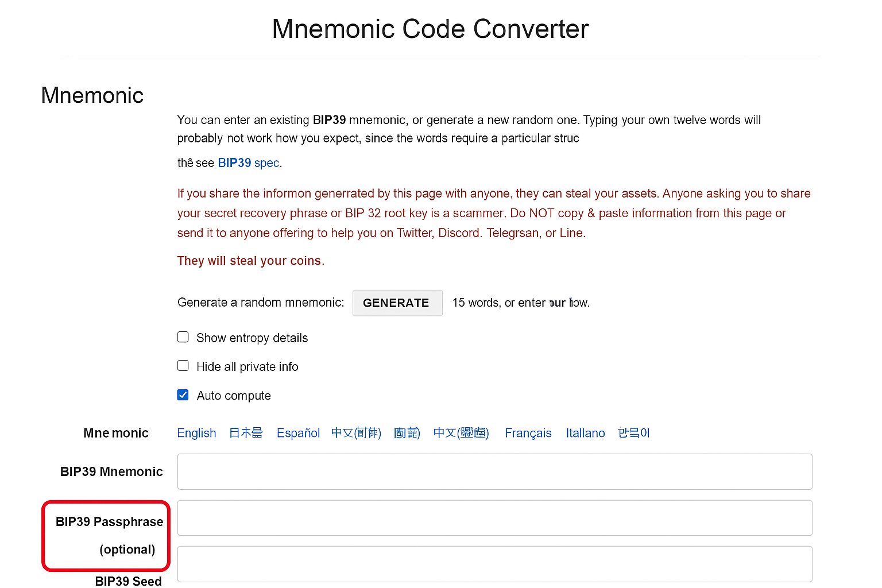The image size is (882, 588).
Task: Switch mnemonic language to Français
Action: [528, 433]
